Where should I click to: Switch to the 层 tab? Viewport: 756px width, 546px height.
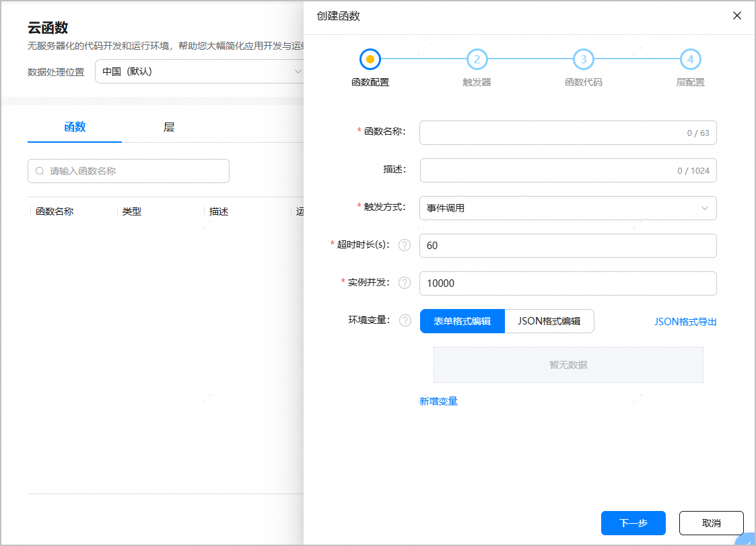point(169,127)
